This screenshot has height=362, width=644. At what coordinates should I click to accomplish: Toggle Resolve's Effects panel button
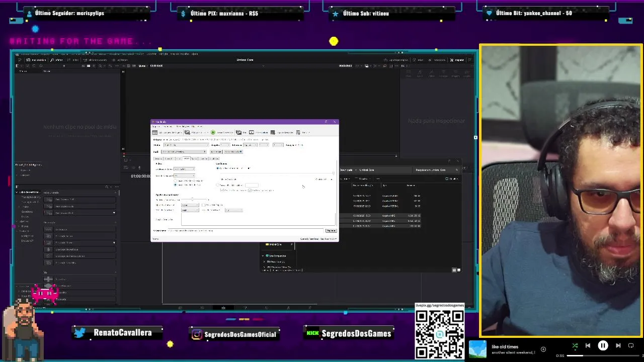tap(56, 60)
